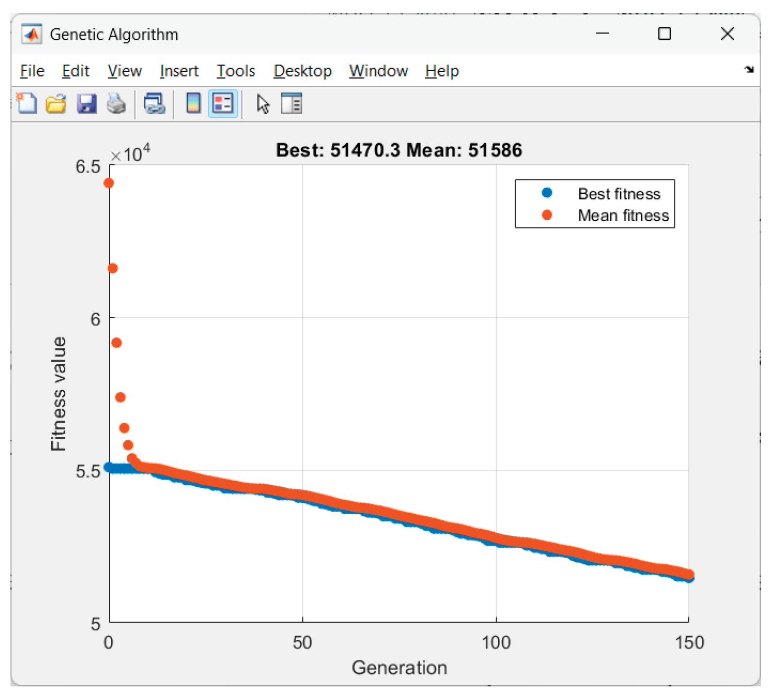This screenshot has height=700, width=773.
Task: Click the Help menu
Action: 442,71
